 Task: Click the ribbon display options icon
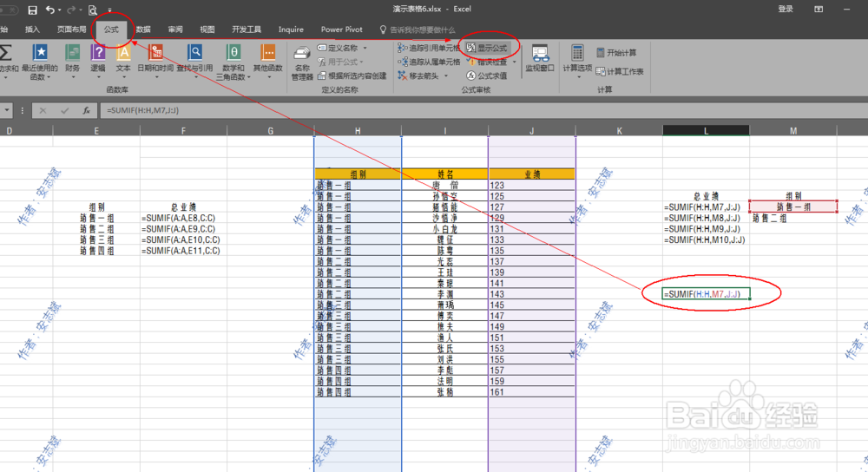(819, 10)
